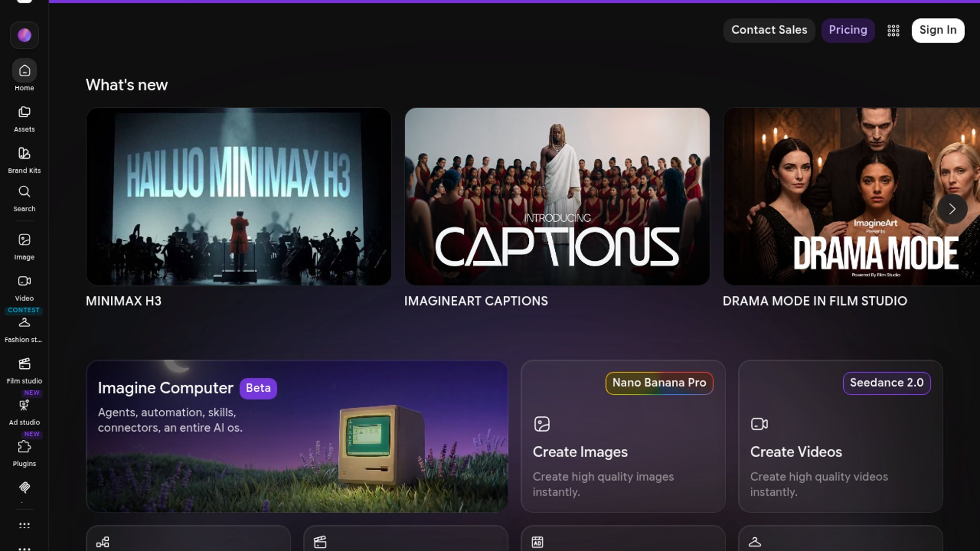Viewport: 980px width, 551px height.
Task: Open the Imagine Computer banner
Action: (x=297, y=437)
